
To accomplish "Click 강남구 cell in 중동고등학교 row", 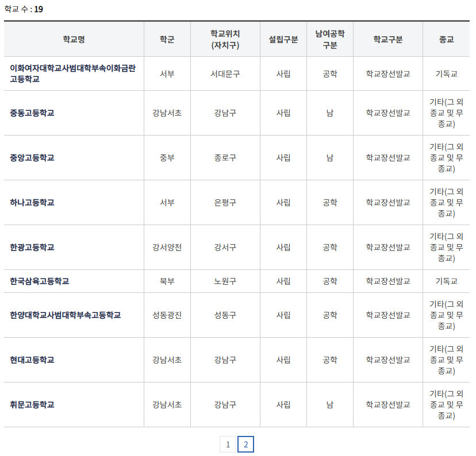I will [x=225, y=113].
